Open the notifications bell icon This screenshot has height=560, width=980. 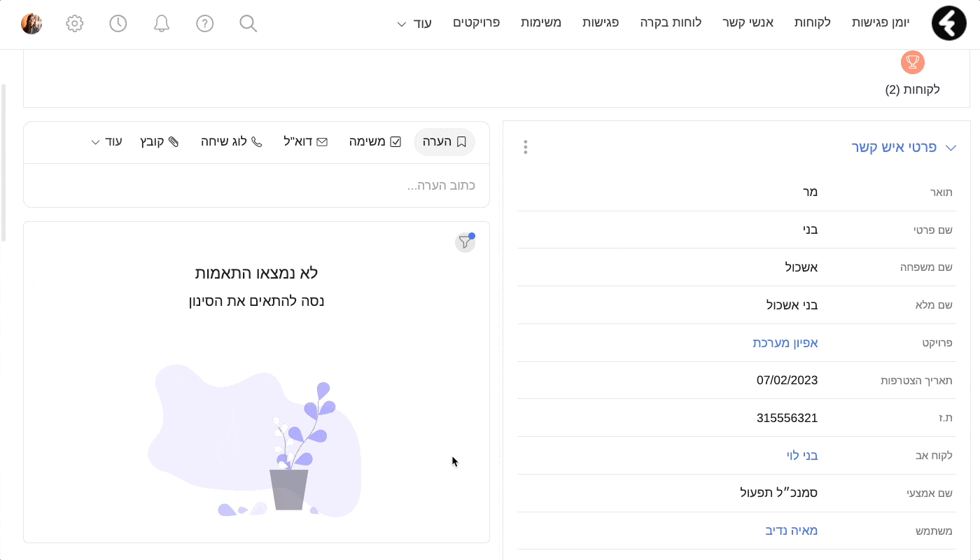click(x=162, y=24)
